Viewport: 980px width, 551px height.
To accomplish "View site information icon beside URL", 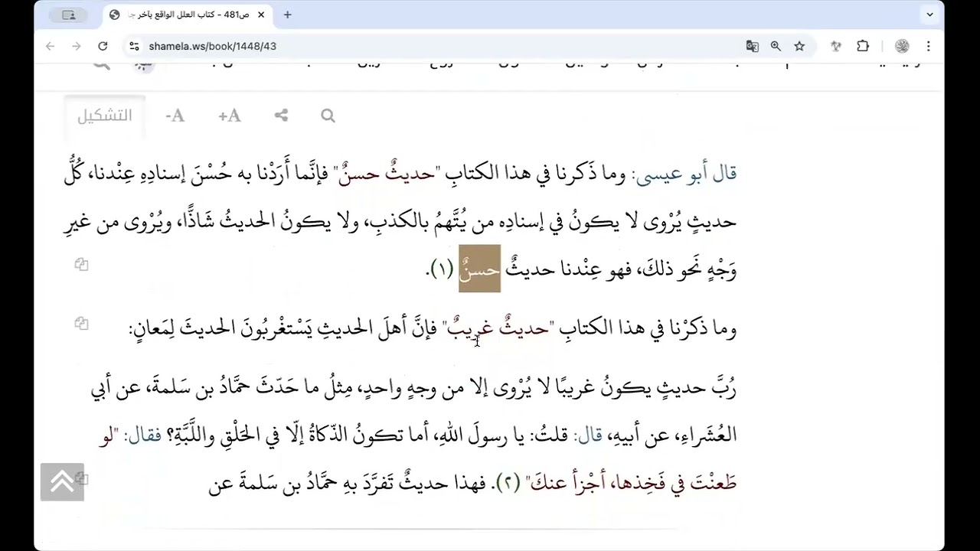I will (x=134, y=46).
